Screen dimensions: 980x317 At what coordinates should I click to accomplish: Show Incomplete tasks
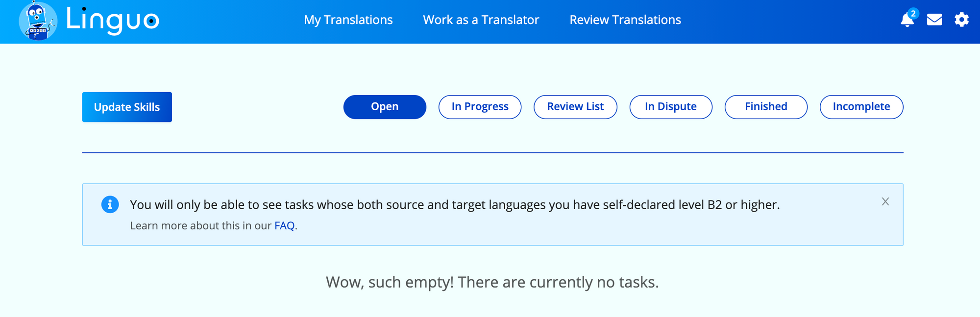[861, 107]
